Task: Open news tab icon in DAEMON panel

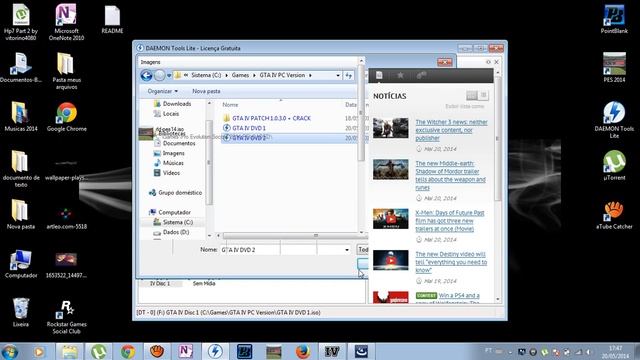Action: point(379,75)
